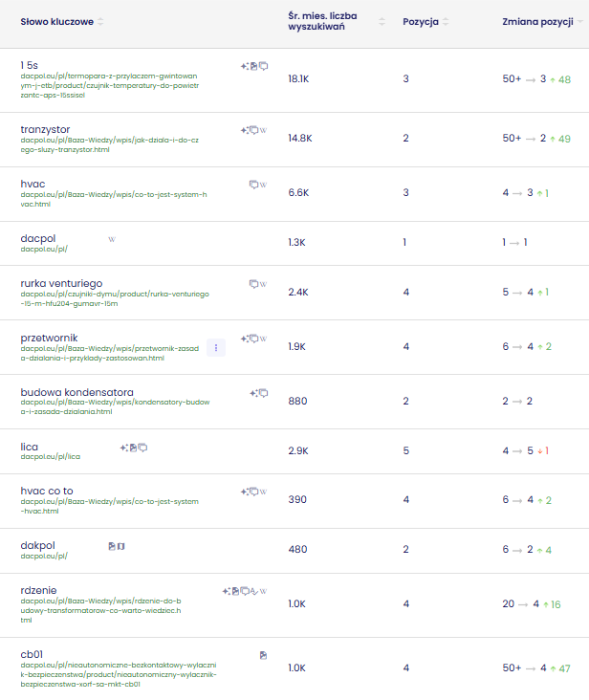Click the Wikipedia icon in tranzystor row
This screenshot has height=700, width=589.
[x=263, y=130]
